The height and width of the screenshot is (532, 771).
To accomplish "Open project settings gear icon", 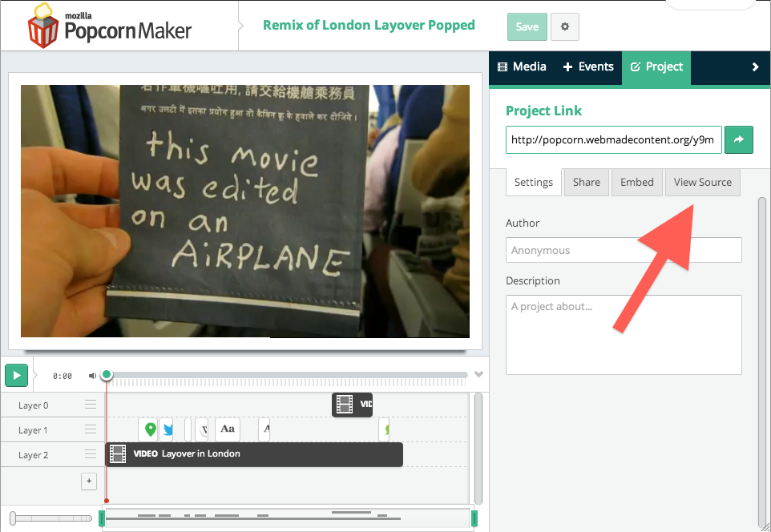I will [x=565, y=26].
